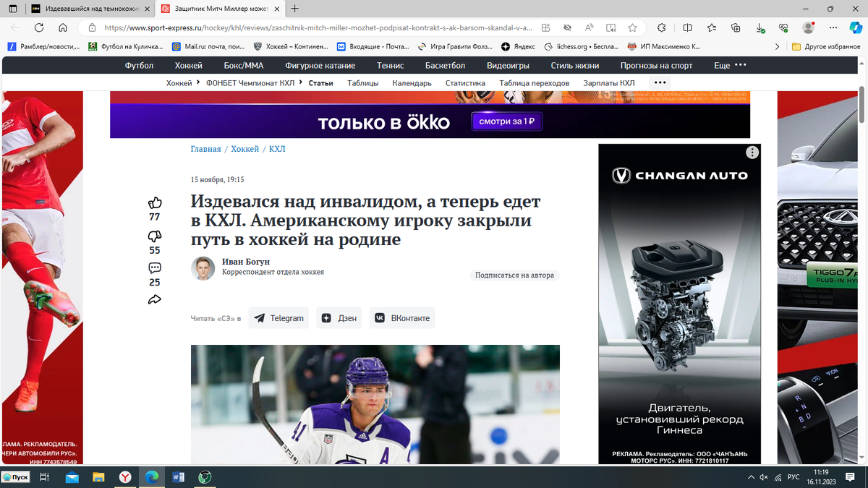
Task: Open the Дзен channel button
Action: click(x=339, y=318)
